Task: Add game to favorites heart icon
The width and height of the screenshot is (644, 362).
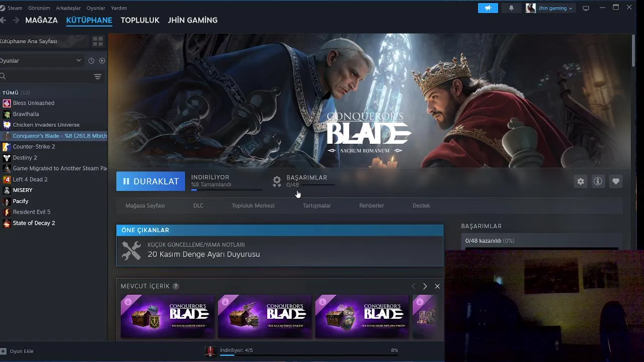Action: [x=616, y=182]
